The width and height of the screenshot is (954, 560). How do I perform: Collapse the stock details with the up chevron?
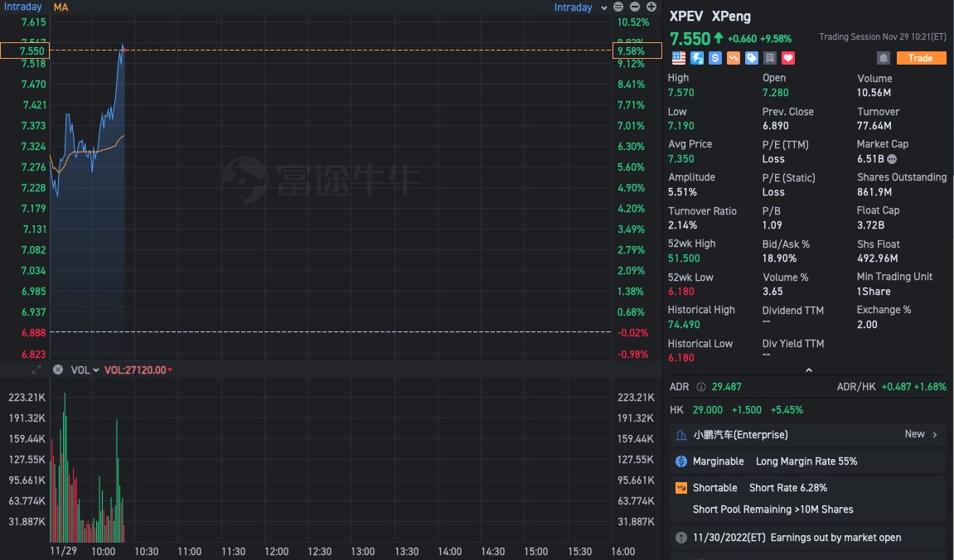tap(809, 369)
